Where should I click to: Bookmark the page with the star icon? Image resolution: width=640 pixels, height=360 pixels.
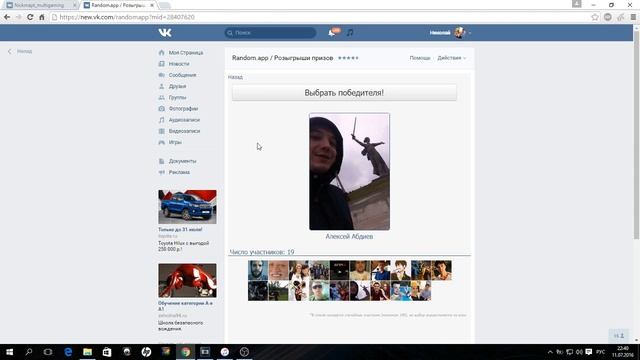pyautogui.click(x=595, y=17)
